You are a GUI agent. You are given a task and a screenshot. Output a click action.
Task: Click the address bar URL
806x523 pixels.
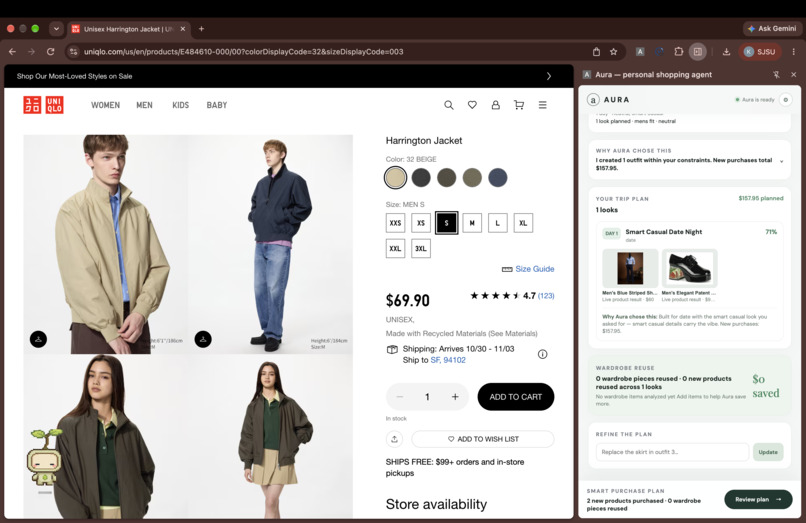click(244, 51)
